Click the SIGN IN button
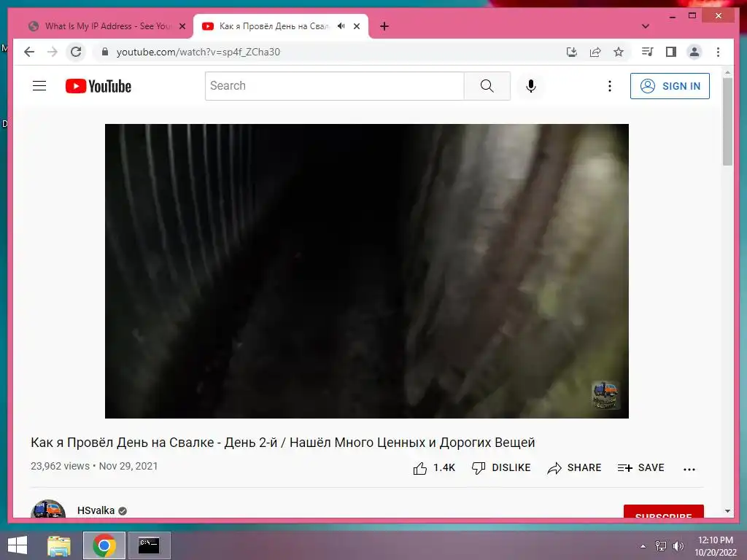Viewport: 747px width, 560px height. coord(670,86)
